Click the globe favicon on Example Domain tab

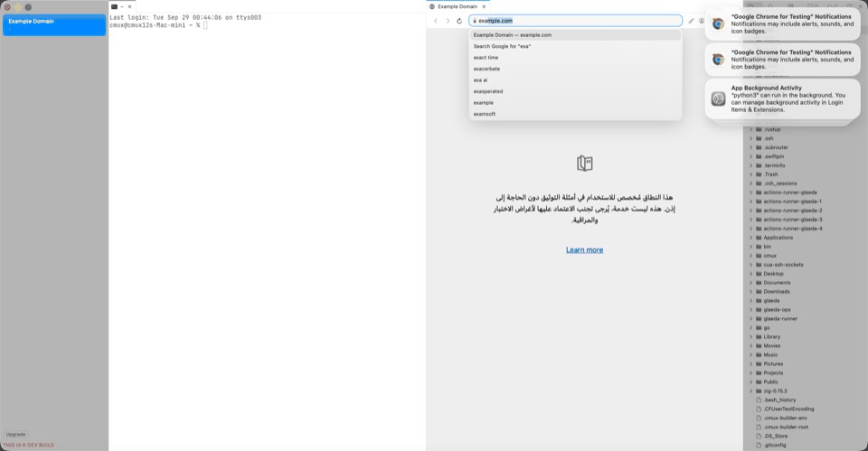pyautogui.click(x=432, y=6)
